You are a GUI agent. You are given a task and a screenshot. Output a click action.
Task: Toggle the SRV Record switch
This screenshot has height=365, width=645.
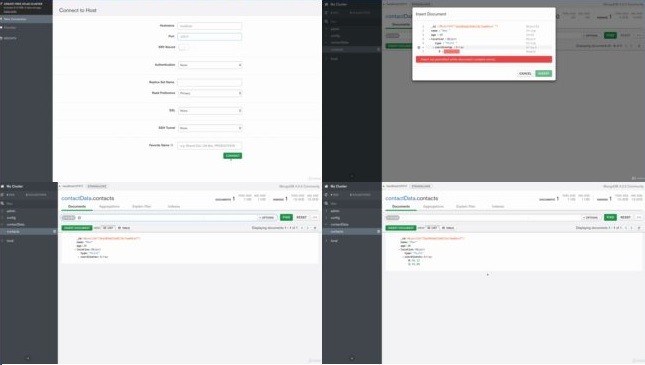tap(183, 47)
